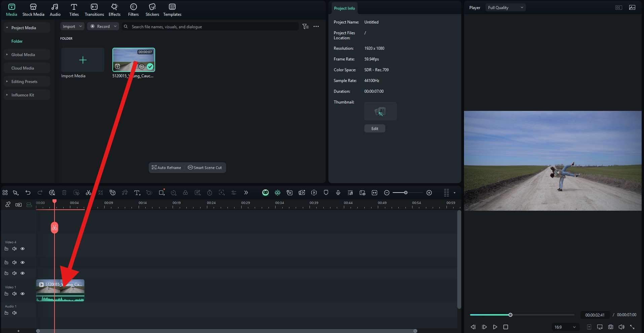The height and width of the screenshot is (333, 644).
Task: Click the Redo icon in timeline toolbar
Action: coord(40,193)
